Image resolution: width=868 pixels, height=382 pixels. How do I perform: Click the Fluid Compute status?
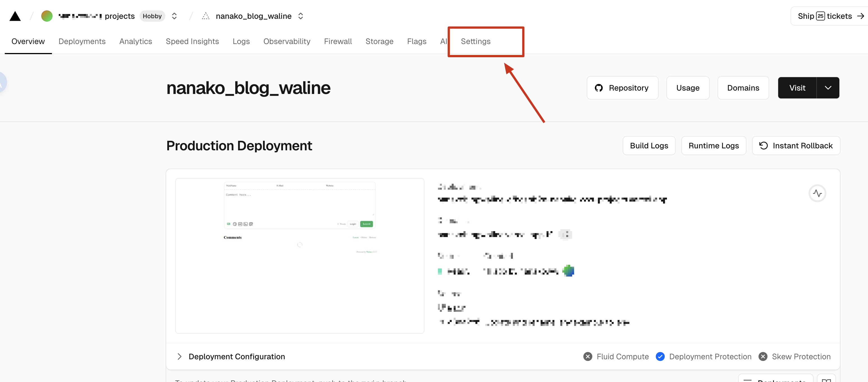[616, 356]
